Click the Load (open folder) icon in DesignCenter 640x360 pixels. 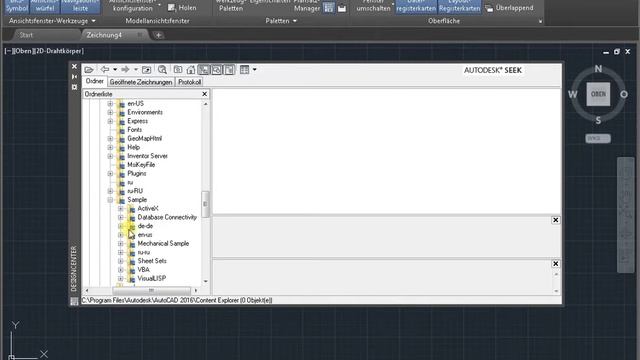89,70
